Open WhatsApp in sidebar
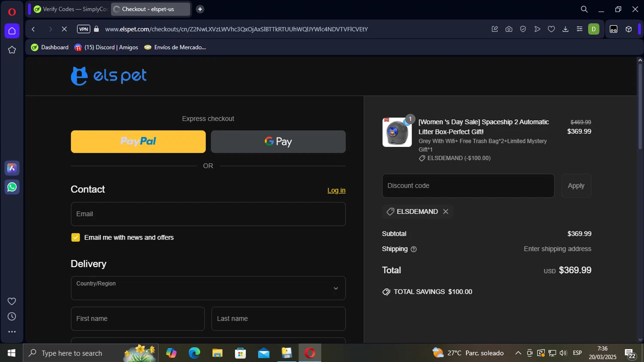The image size is (644, 362). (12, 187)
